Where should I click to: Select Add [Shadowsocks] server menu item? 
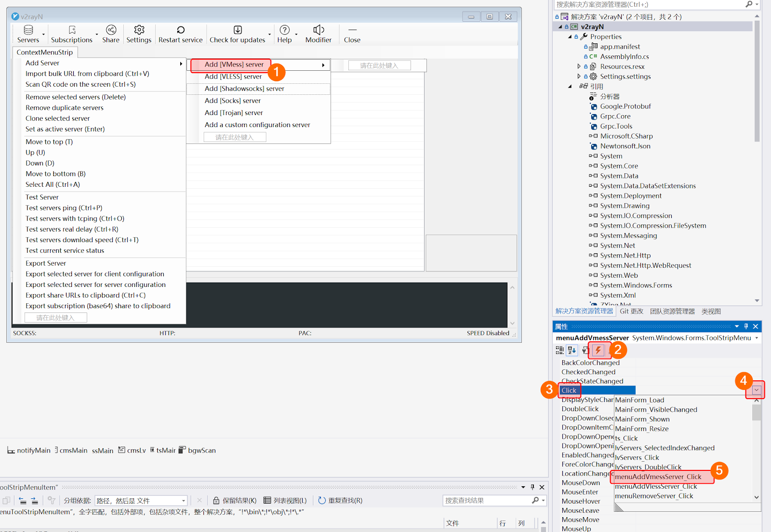[x=244, y=89]
